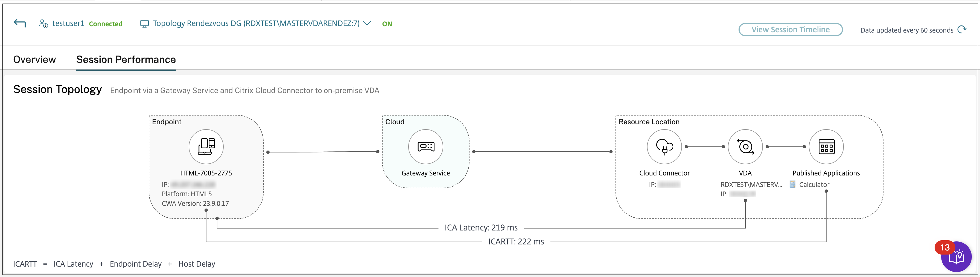
Task: Click the Connected status label
Action: click(105, 24)
